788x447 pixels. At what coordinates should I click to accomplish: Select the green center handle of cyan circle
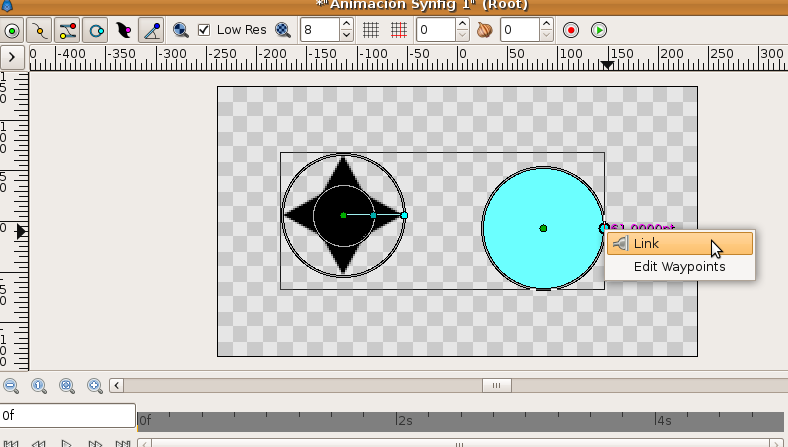pos(543,228)
